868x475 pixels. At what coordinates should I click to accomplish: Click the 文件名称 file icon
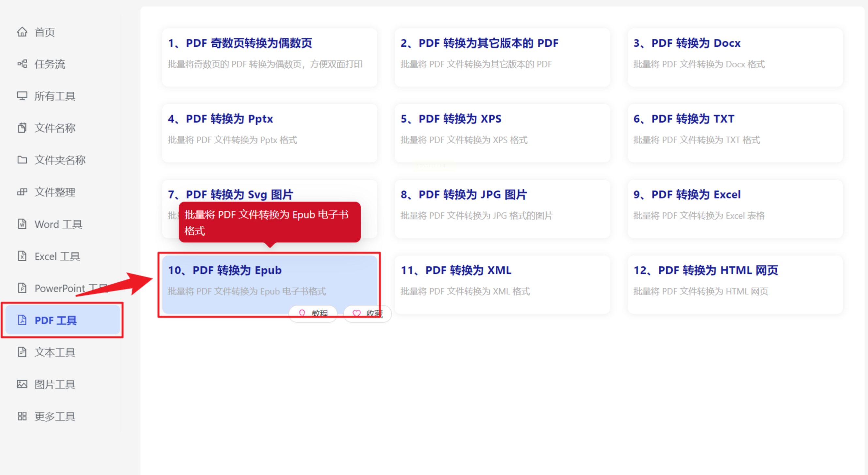[x=22, y=128]
